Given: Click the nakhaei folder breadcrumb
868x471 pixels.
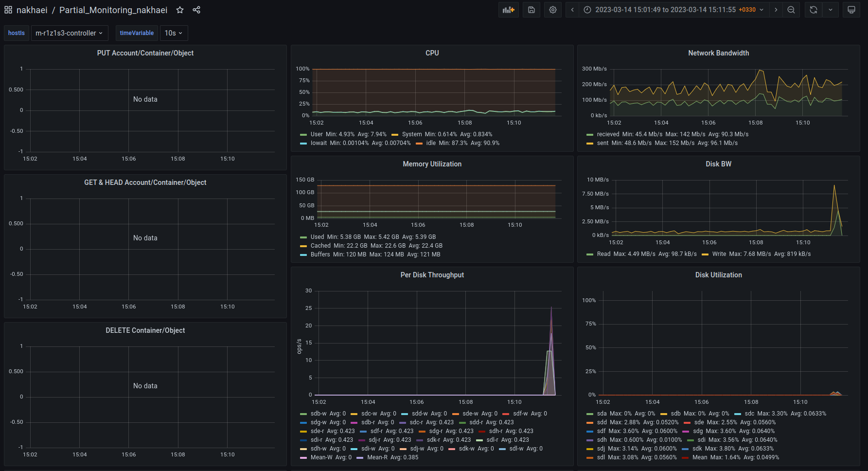Looking at the screenshot, I should (32, 10).
